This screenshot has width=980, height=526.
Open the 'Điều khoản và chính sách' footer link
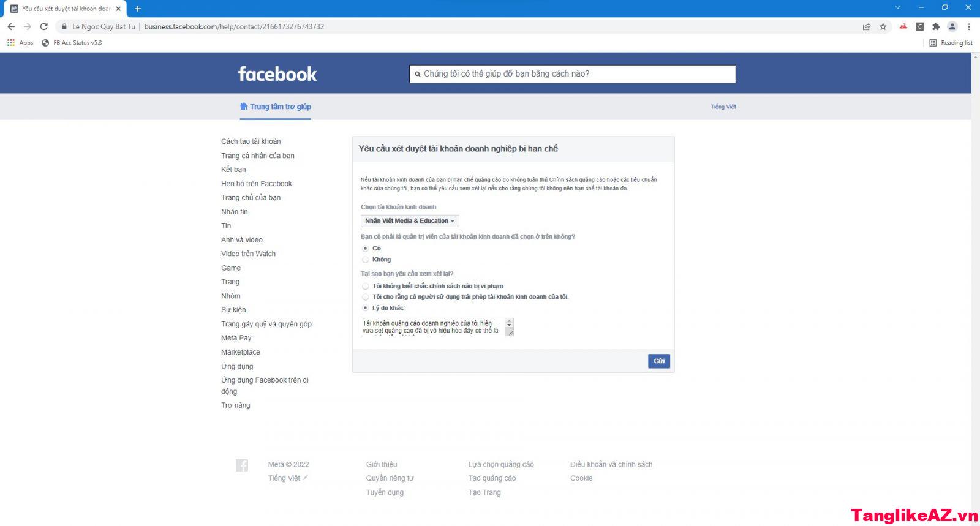(611, 464)
